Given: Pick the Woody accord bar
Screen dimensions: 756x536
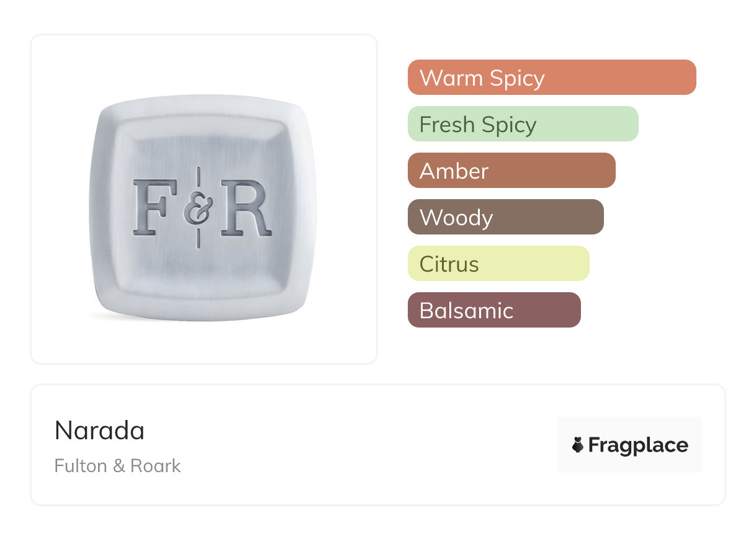Looking at the screenshot, I should (505, 217).
